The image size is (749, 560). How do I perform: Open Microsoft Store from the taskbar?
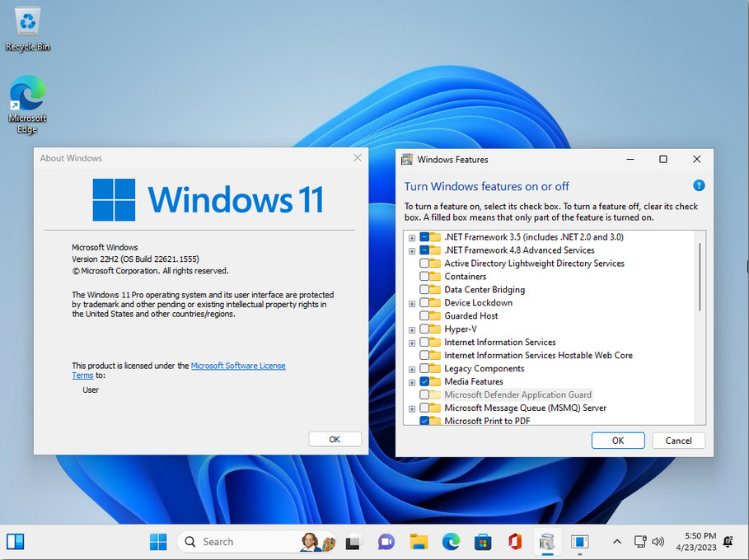pyautogui.click(x=483, y=542)
